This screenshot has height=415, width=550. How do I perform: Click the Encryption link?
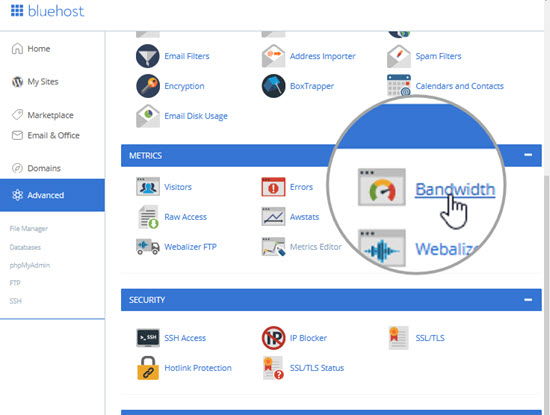click(184, 86)
